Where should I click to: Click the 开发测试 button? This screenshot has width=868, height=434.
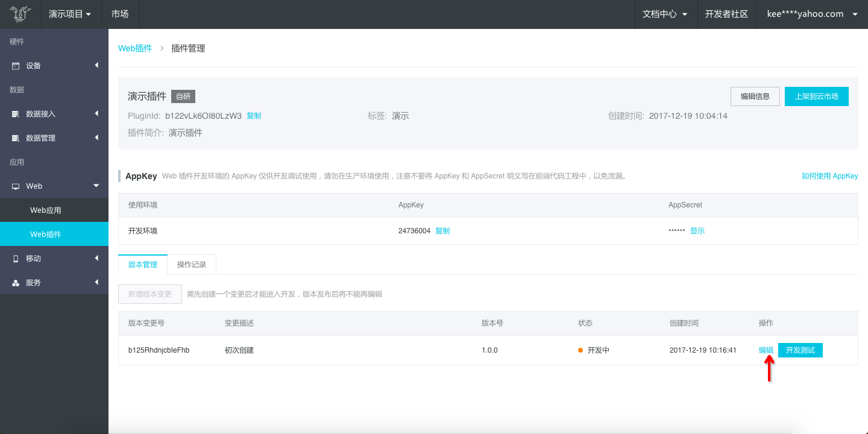pyautogui.click(x=800, y=350)
